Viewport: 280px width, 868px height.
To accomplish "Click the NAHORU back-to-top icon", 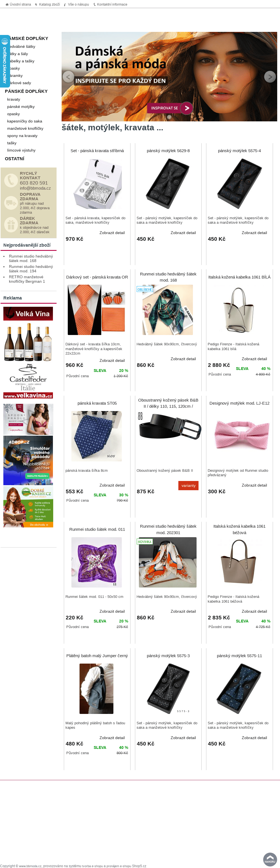I will [x=270, y=859].
